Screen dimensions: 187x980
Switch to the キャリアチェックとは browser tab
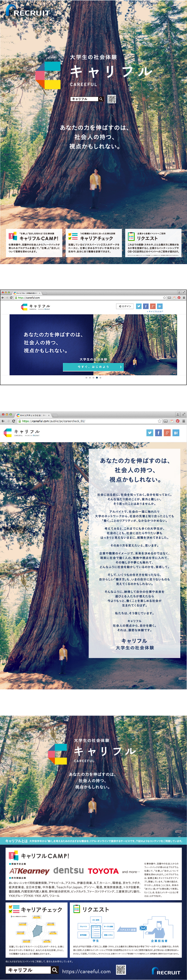[x=33, y=415]
